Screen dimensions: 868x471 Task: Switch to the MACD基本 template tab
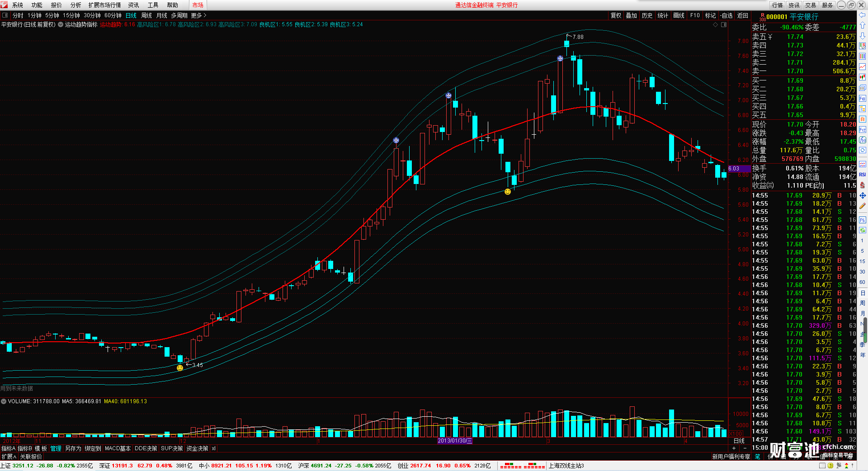[x=118, y=448]
